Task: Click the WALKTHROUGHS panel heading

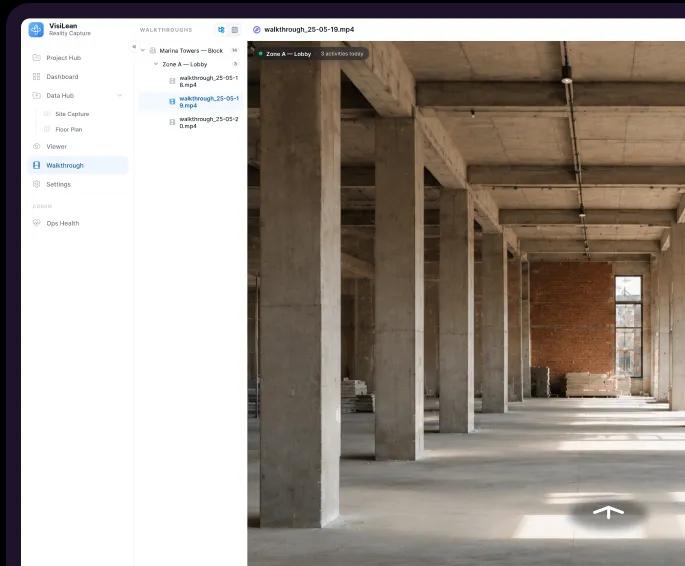Action: 166,30
